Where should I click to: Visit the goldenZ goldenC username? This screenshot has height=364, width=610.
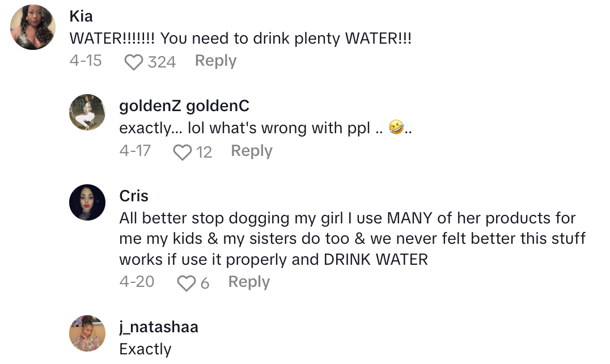pyautogui.click(x=184, y=106)
